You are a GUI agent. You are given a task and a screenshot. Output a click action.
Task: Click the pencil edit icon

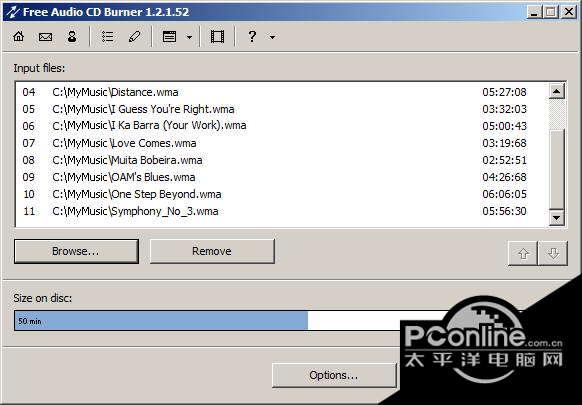(x=134, y=36)
